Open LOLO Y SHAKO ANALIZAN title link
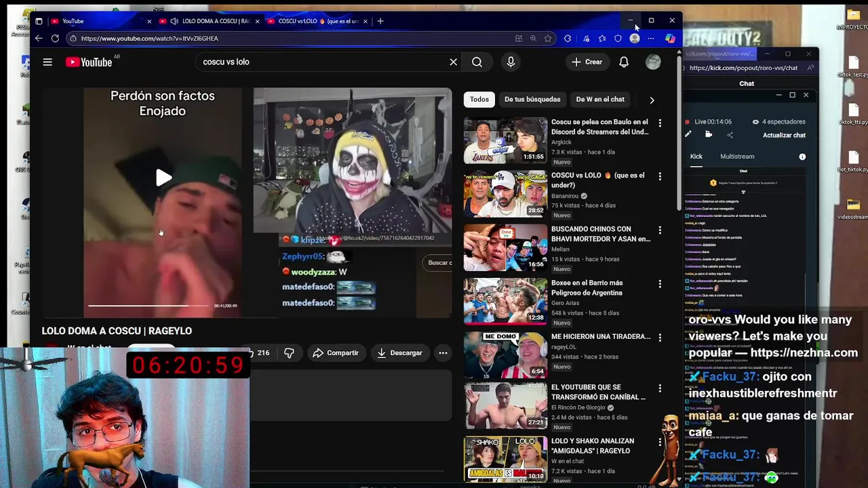 coord(593,445)
